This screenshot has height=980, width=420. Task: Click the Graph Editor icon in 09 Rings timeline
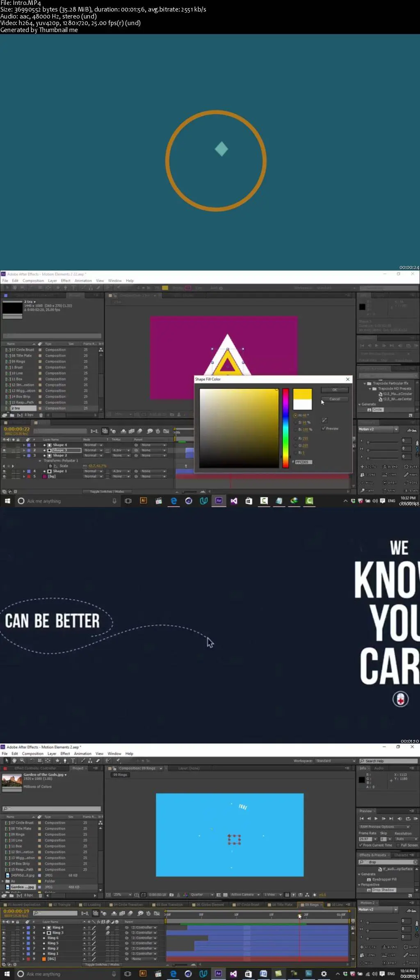coord(157,913)
